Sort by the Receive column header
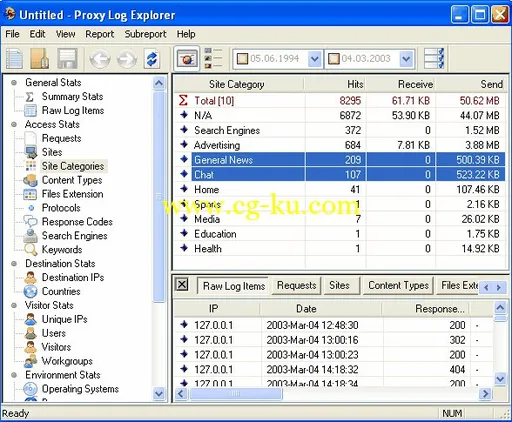 400,84
